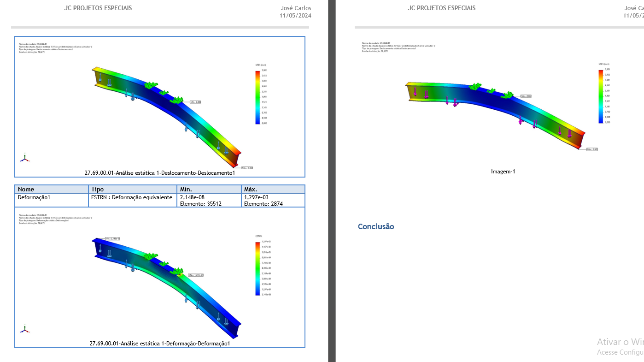Click the '1,297e-03' maximum value
644x362 pixels.
256,197
